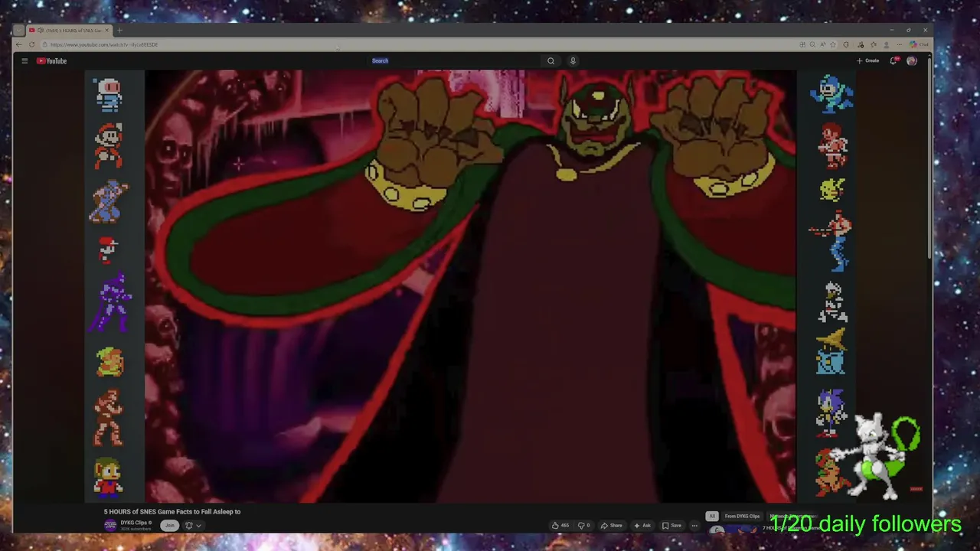Select the From DYKG Clips chip
Screen dimensions: 980x551
[742, 517]
